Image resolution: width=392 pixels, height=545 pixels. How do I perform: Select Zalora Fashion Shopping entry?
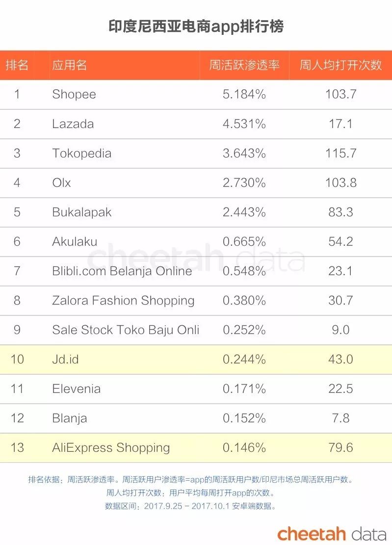click(x=123, y=300)
